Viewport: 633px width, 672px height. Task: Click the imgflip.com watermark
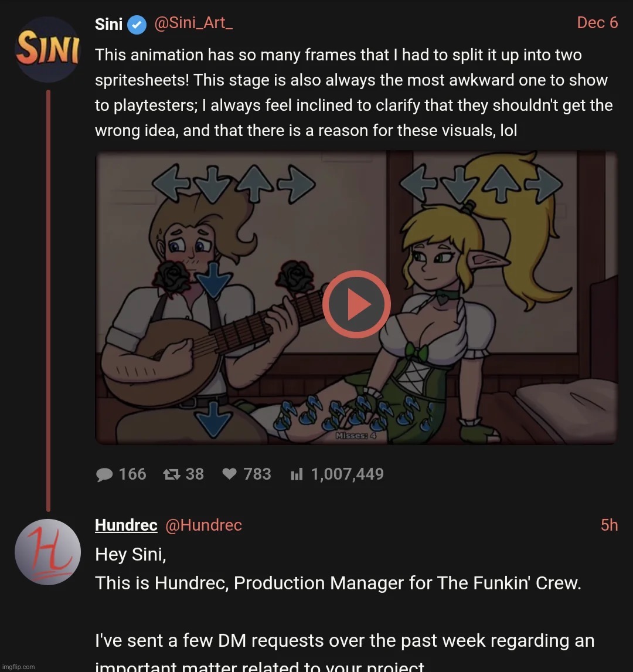tap(18, 667)
